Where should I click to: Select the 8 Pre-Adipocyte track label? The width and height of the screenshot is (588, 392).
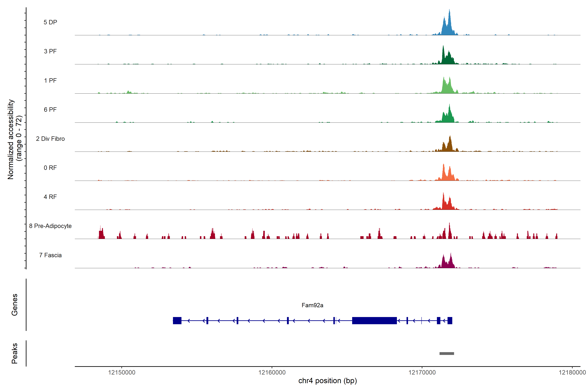pyautogui.click(x=50, y=226)
